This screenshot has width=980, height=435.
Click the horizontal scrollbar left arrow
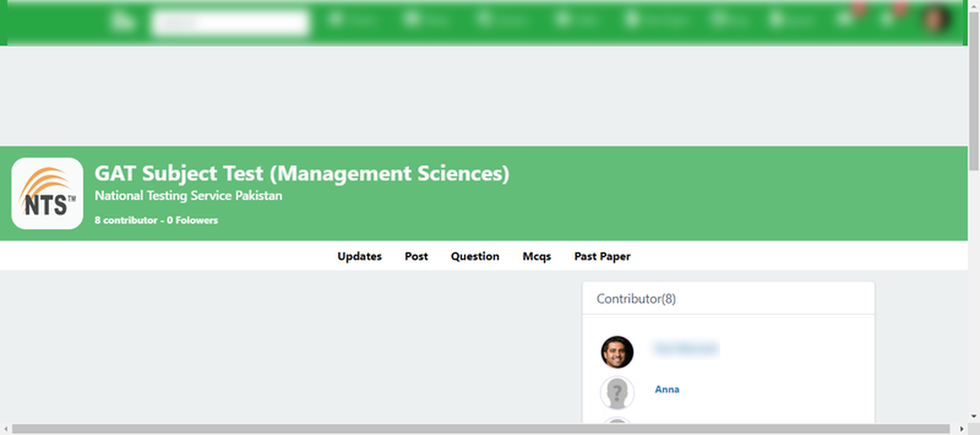click(6, 429)
